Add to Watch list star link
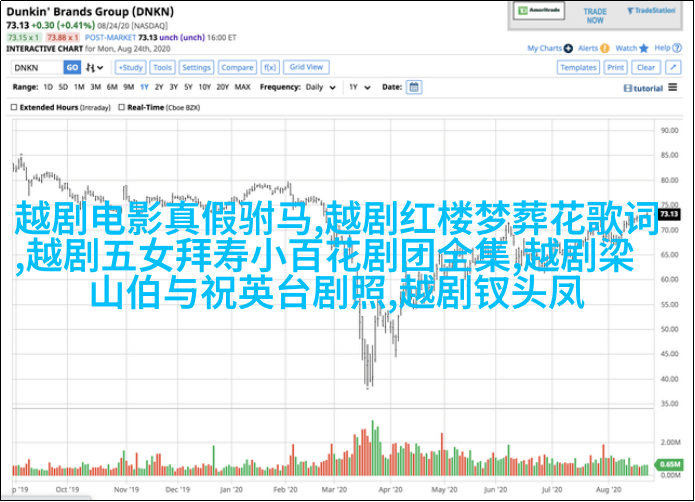The width and height of the screenshot is (695, 502). pos(632,48)
